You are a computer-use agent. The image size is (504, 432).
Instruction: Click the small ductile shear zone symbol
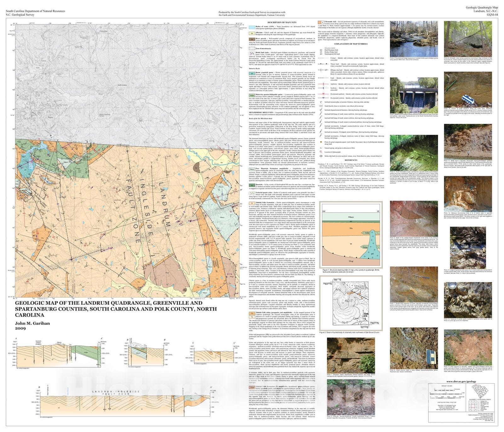click(x=321, y=106)
